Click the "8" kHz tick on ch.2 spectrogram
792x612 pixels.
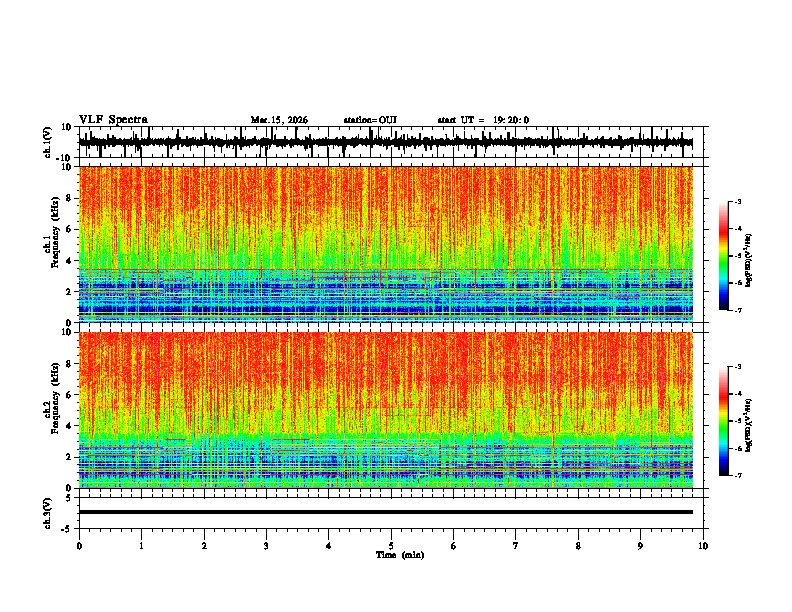coord(70,364)
